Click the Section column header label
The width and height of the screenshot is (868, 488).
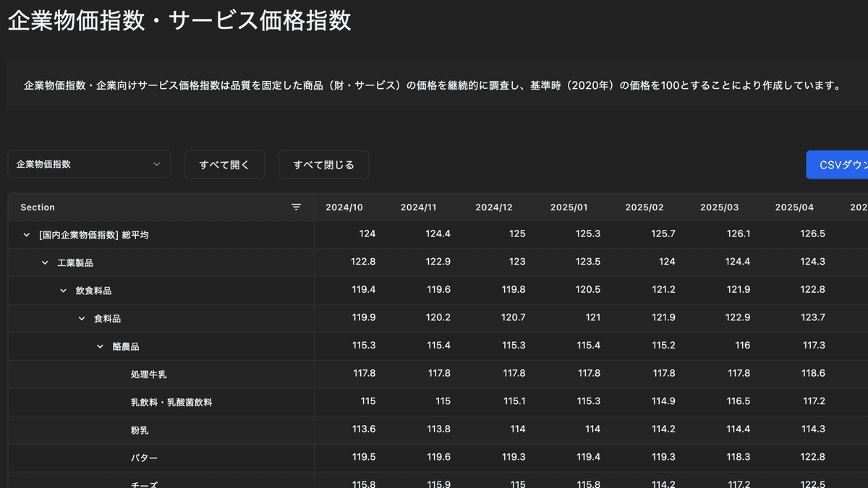click(38, 207)
